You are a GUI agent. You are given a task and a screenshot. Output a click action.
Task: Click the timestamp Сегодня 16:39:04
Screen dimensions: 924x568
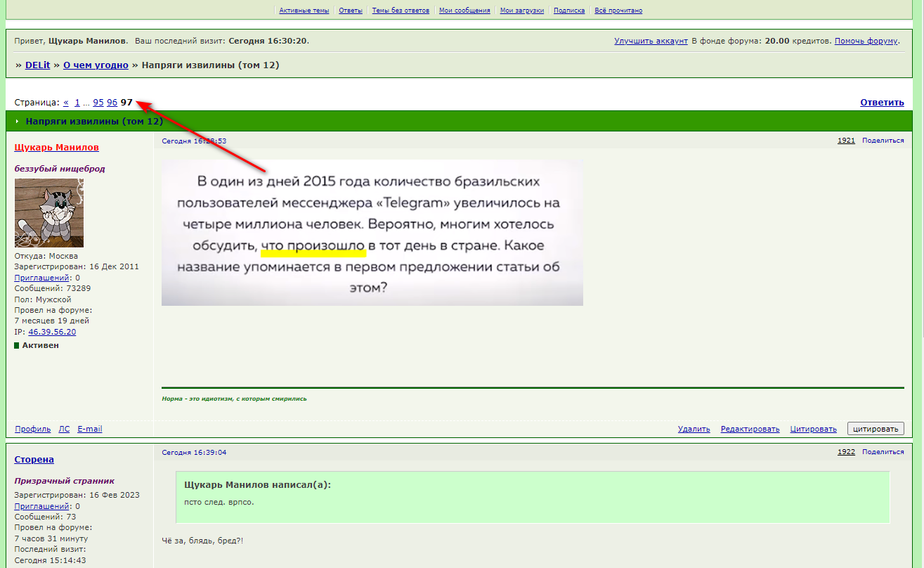(x=194, y=452)
